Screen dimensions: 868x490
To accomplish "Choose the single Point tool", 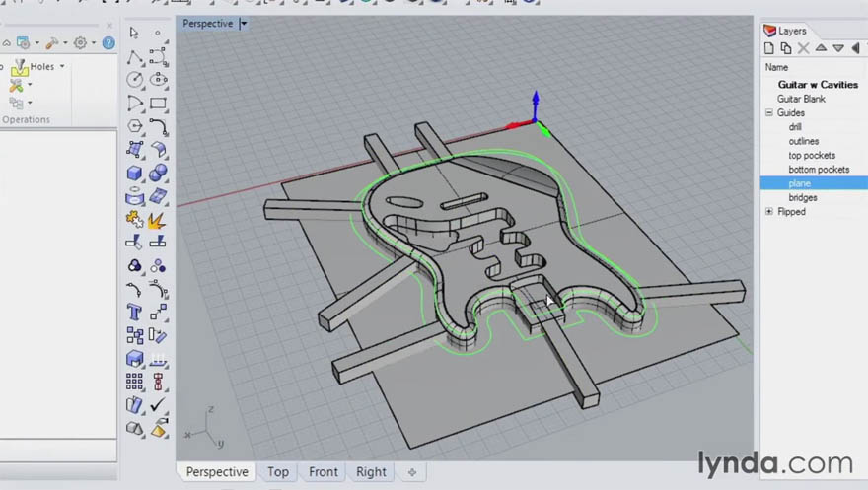I will coord(158,33).
